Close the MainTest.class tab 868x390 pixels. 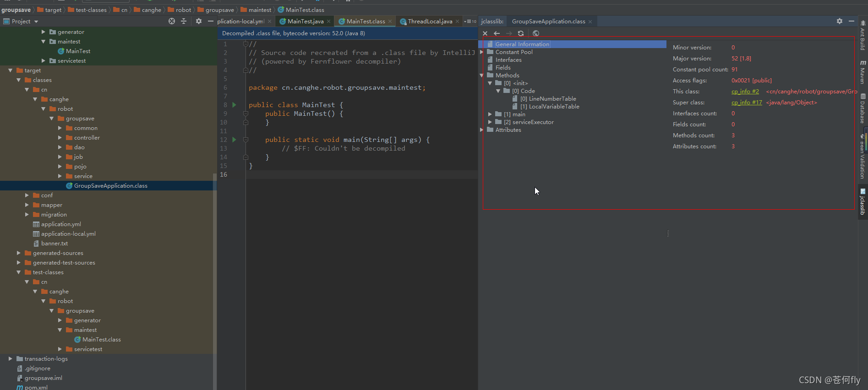[x=390, y=22]
